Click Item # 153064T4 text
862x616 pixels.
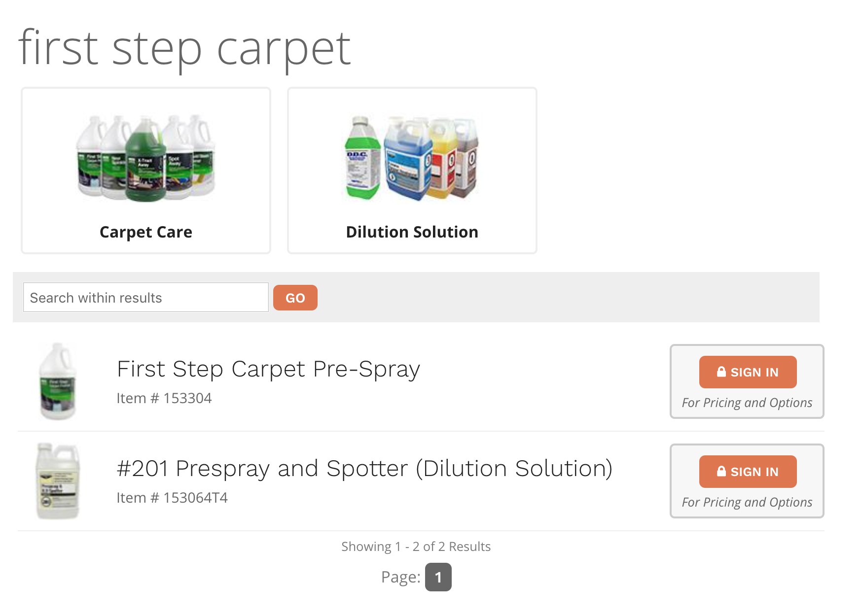tap(172, 498)
